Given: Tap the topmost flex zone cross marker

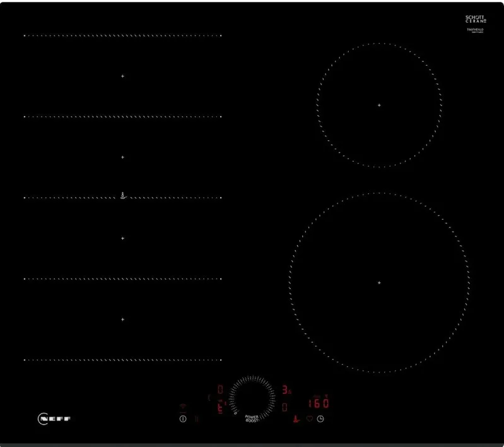Looking at the screenshot, I should [x=123, y=76].
